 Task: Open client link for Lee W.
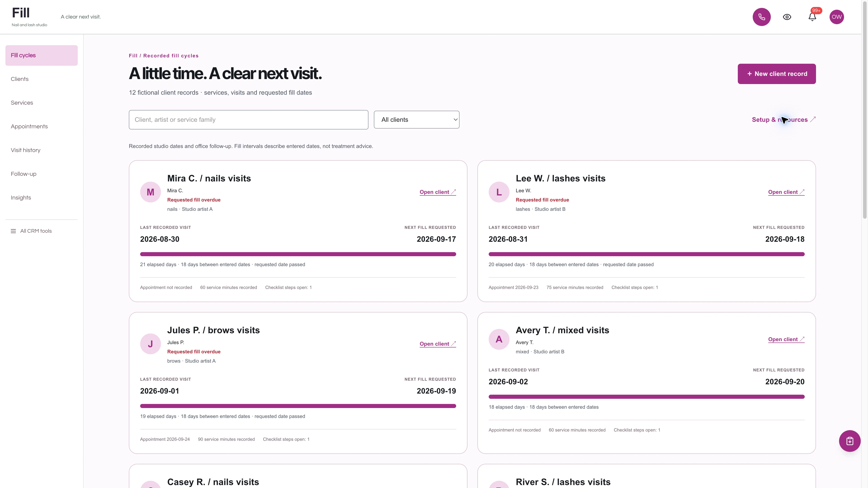pos(786,192)
